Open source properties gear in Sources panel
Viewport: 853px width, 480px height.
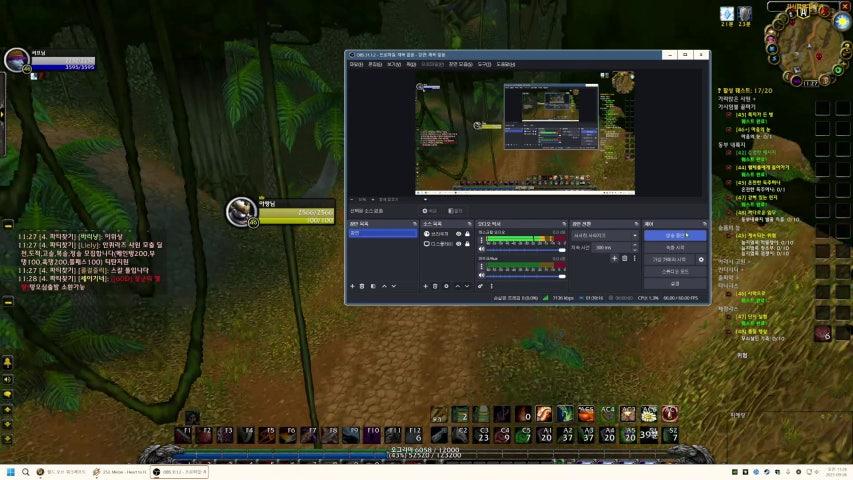(446, 286)
